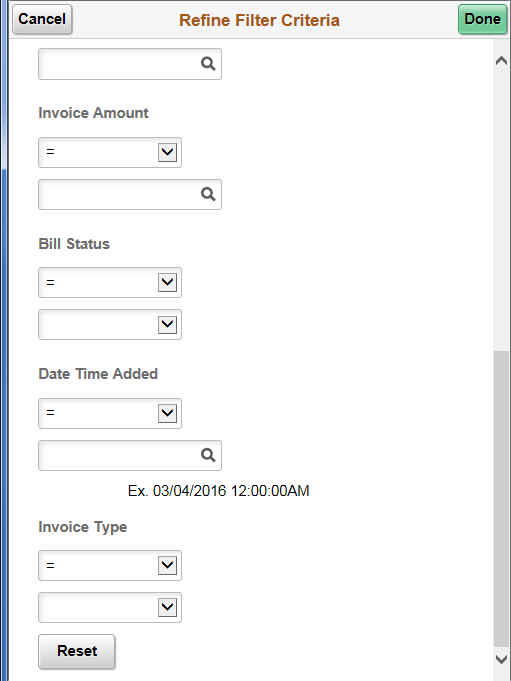The image size is (511, 681).
Task: Click lookup magnifier in topmost search field
Action: (208, 64)
